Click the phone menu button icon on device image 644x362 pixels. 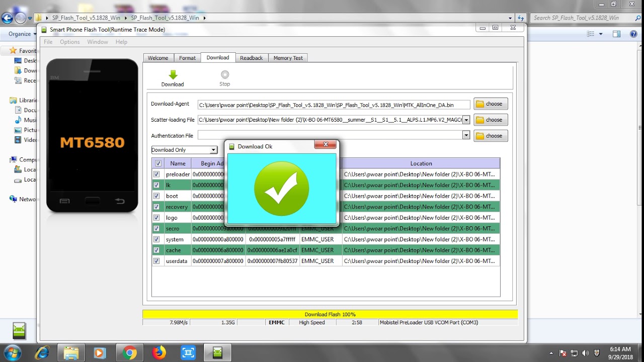pyautogui.click(x=65, y=201)
